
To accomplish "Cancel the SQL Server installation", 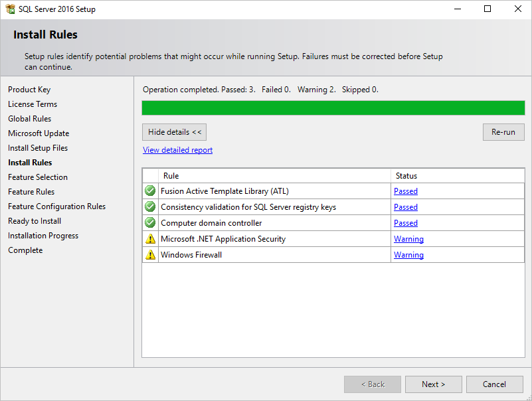I will (x=494, y=384).
